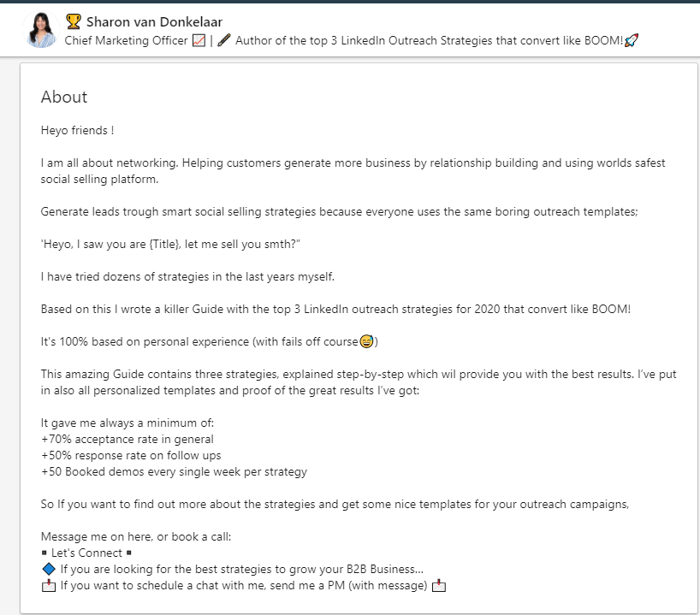Click the inbox tray icon after '(with message)'
This screenshot has width=700, height=615.
pos(439,586)
